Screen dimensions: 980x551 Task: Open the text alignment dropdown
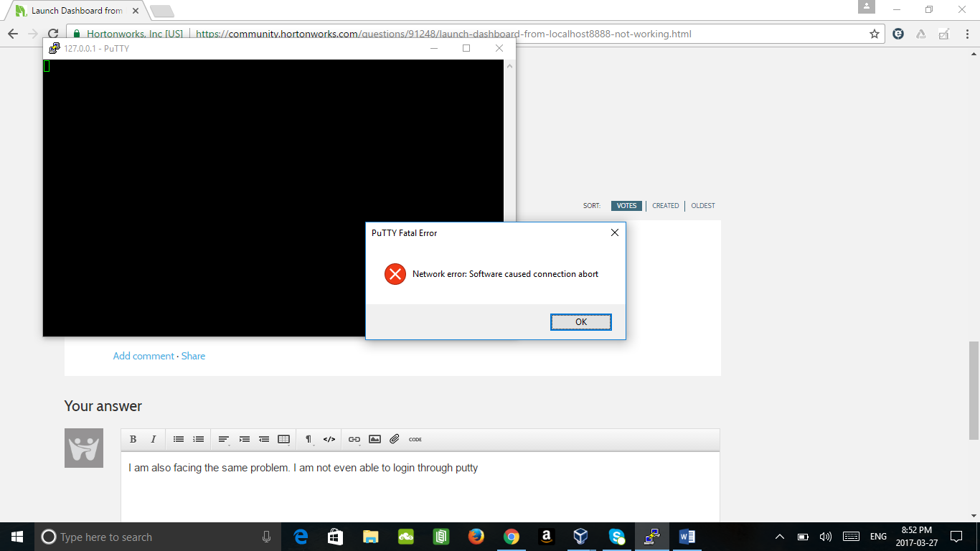(x=224, y=439)
